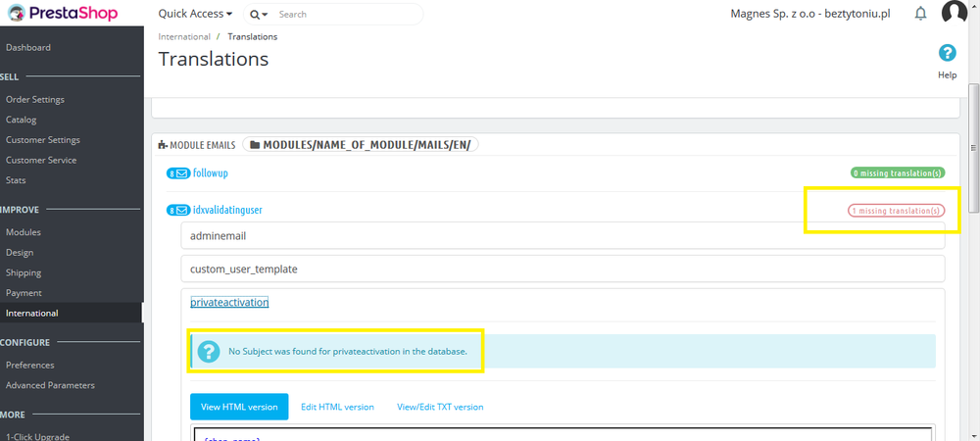This screenshot has width=980, height=441.
Task: Open International menu
Action: coord(32,313)
